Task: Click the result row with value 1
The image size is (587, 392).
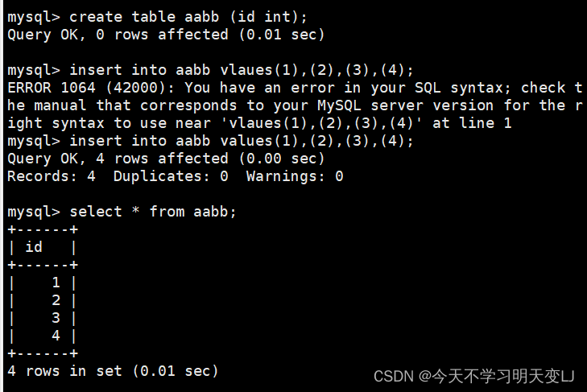Action: (43, 283)
